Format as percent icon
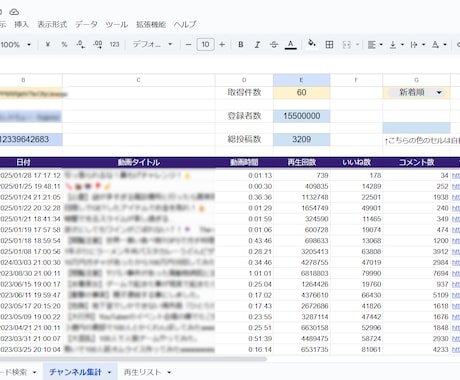Viewport: 460px width, 380px height. 64,44
